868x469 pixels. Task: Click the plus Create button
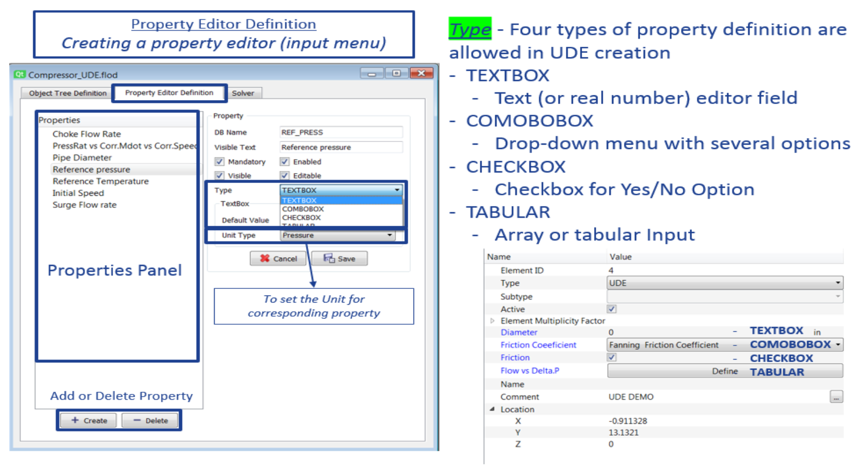89,421
